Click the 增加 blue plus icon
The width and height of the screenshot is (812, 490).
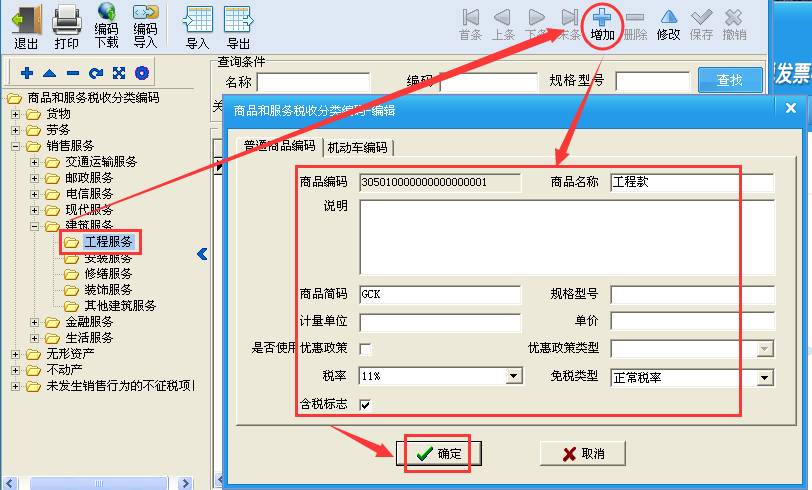(x=602, y=17)
